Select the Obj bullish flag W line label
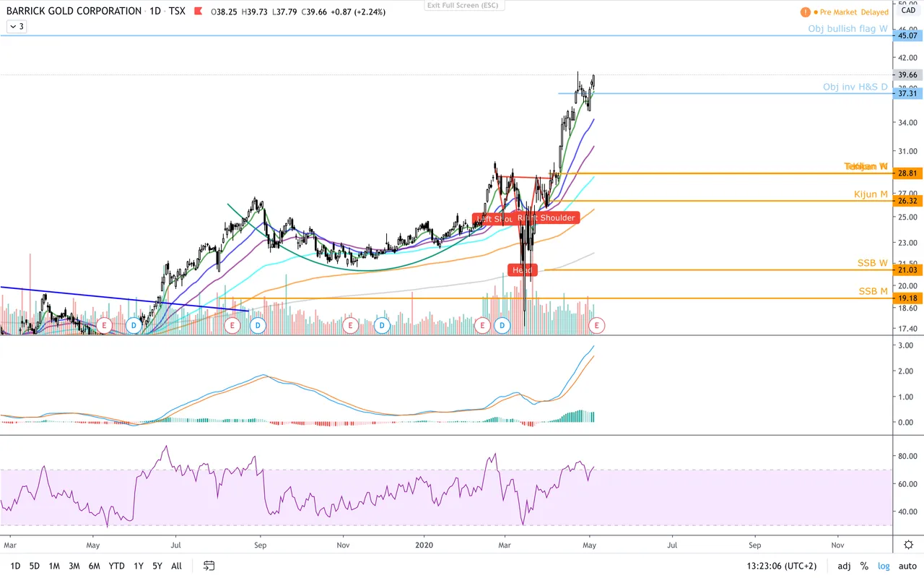This screenshot has width=924, height=578. coord(847,29)
